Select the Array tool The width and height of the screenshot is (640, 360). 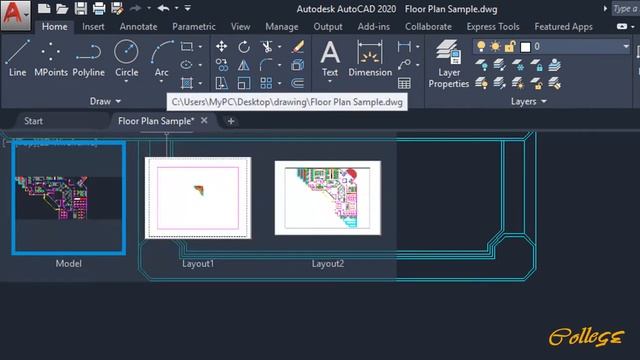click(267, 83)
